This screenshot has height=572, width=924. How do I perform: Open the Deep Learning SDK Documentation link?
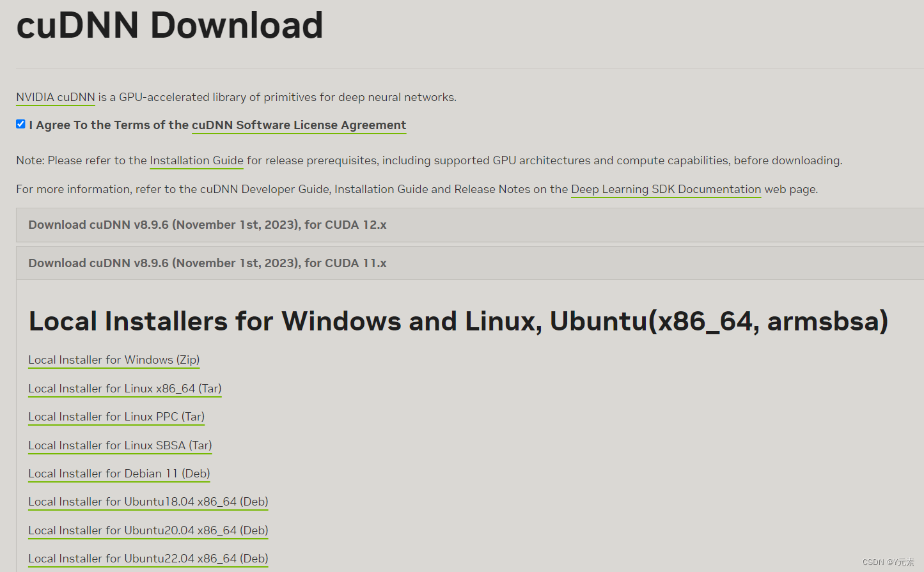(x=666, y=189)
